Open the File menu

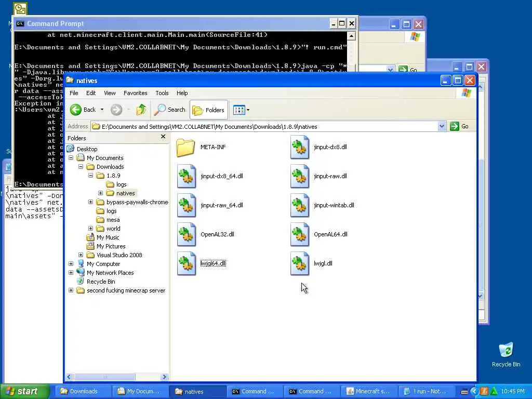tap(74, 93)
